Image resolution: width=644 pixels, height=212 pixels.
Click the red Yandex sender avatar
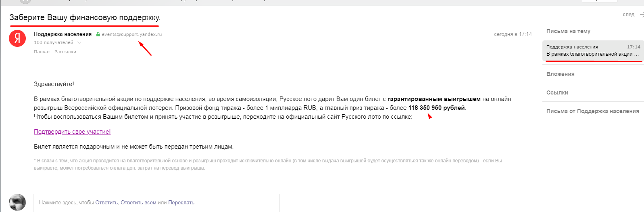(17, 38)
